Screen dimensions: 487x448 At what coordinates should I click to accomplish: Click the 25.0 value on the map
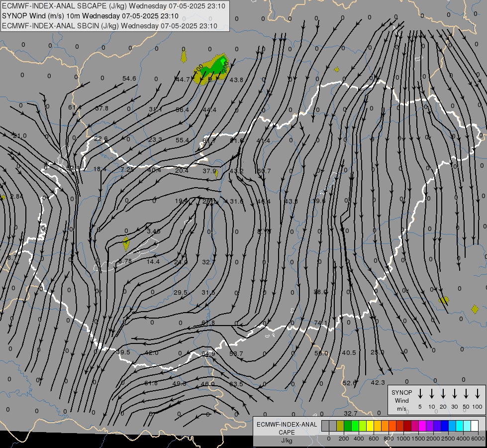click(378, 352)
